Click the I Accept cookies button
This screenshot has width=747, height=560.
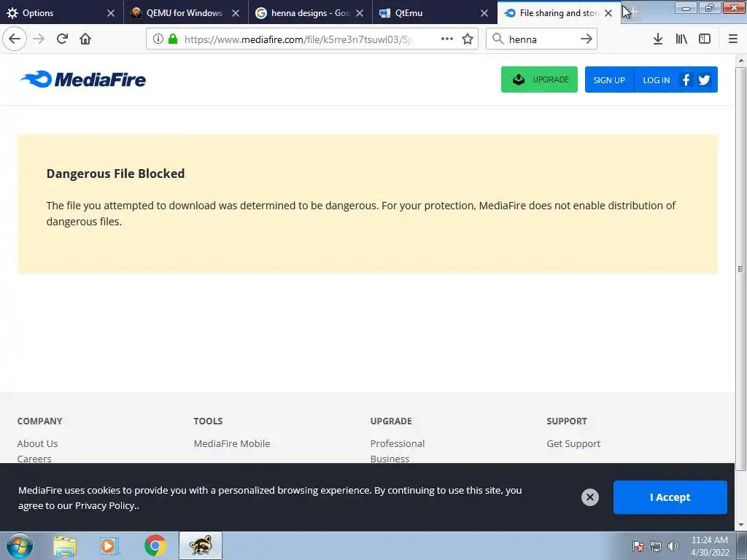tap(670, 497)
